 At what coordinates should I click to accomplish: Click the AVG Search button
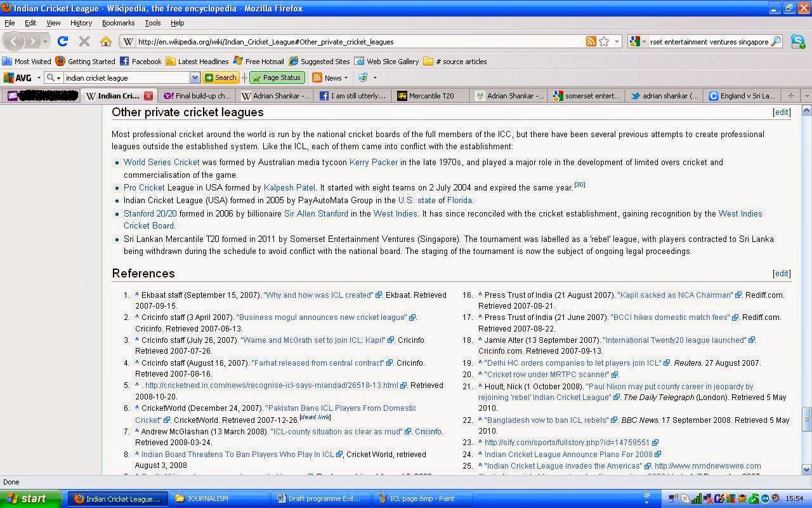[x=220, y=77]
